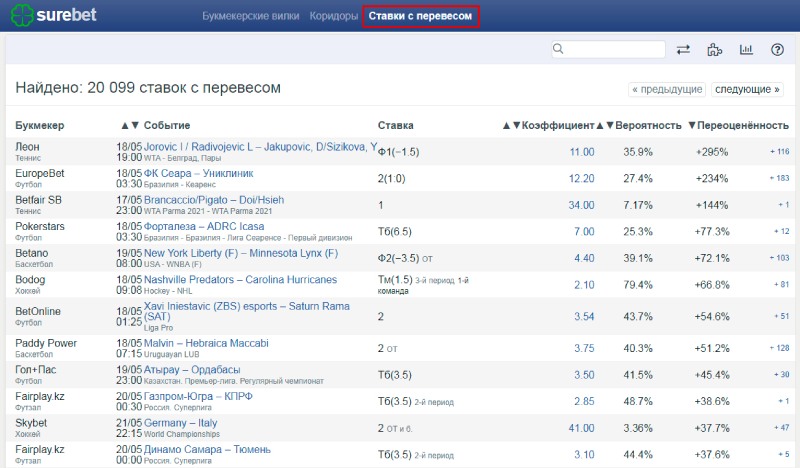Expand +183 more bets for EuropeBet row
This screenshot has width=800, height=468.
tap(780, 178)
